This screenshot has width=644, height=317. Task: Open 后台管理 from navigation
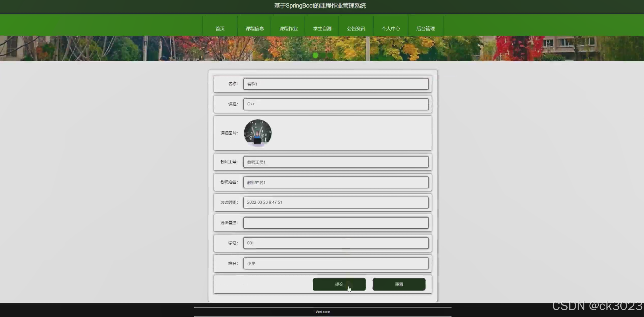pos(425,28)
